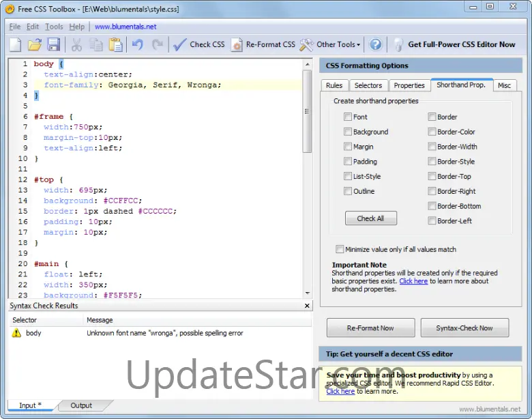This screenshot has height=419, width=532.
Task: Click the Message column header
Action: coord(198,320)
